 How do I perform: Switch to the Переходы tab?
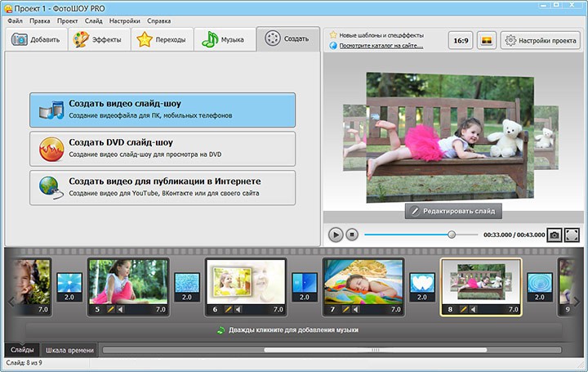tap(162, 39)
